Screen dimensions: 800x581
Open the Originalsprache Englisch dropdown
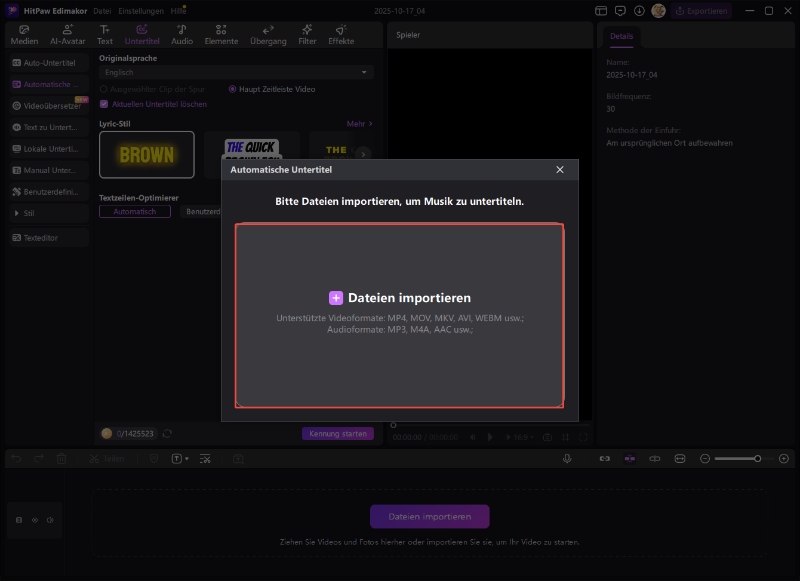(x=236, y=73)
